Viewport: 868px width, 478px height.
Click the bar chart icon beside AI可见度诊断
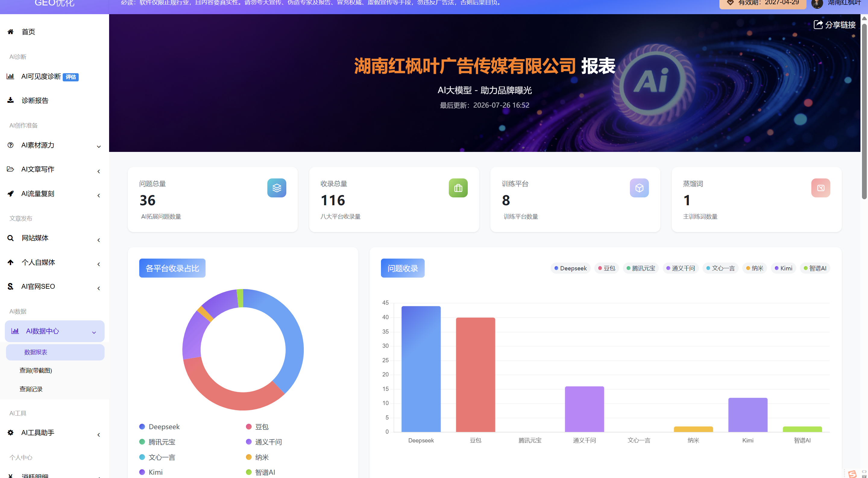[x=11, y=77]
